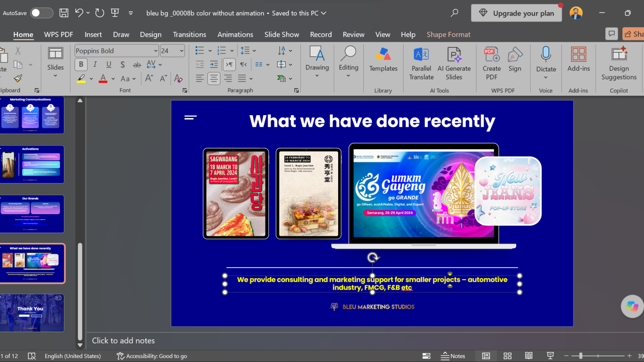This screenshot has width=644, height=362.
Task: Check Accessibility: Good to go status
Action: tap(151, 356)
